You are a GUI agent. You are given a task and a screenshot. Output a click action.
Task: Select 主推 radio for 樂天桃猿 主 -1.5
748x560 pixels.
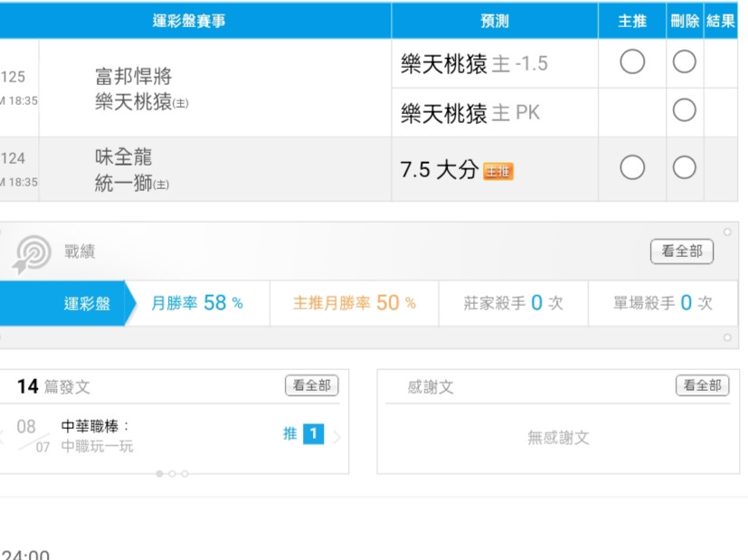click(632, 62)
